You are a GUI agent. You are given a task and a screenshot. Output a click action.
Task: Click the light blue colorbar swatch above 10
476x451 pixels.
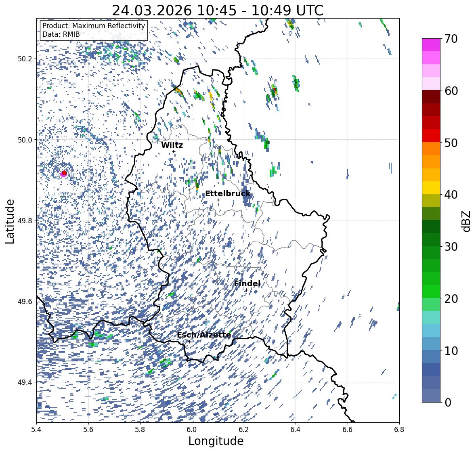431,344
